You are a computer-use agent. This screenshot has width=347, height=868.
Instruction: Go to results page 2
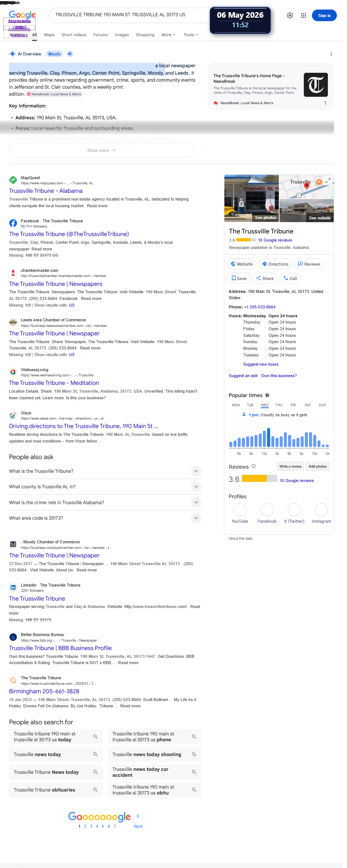click(85, 826)
